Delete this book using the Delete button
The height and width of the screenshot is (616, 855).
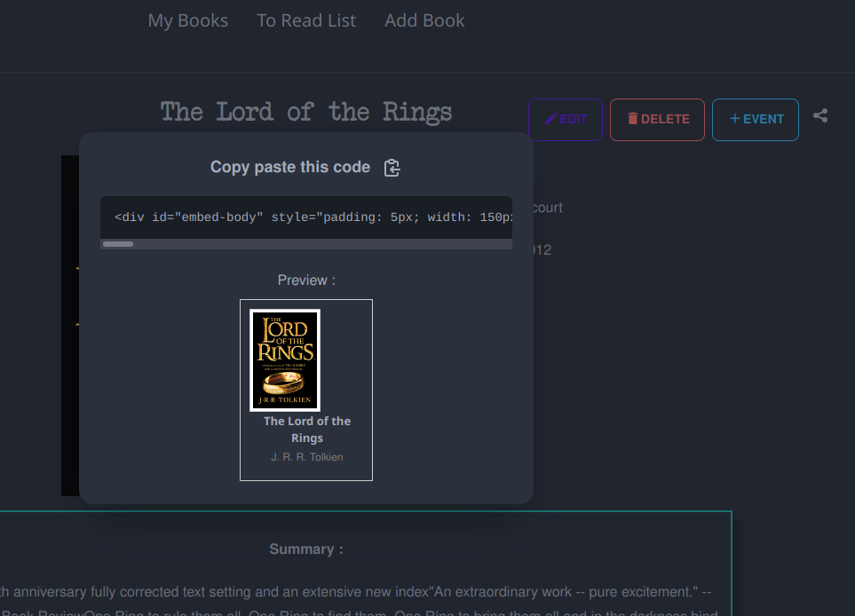click(657, 120)
